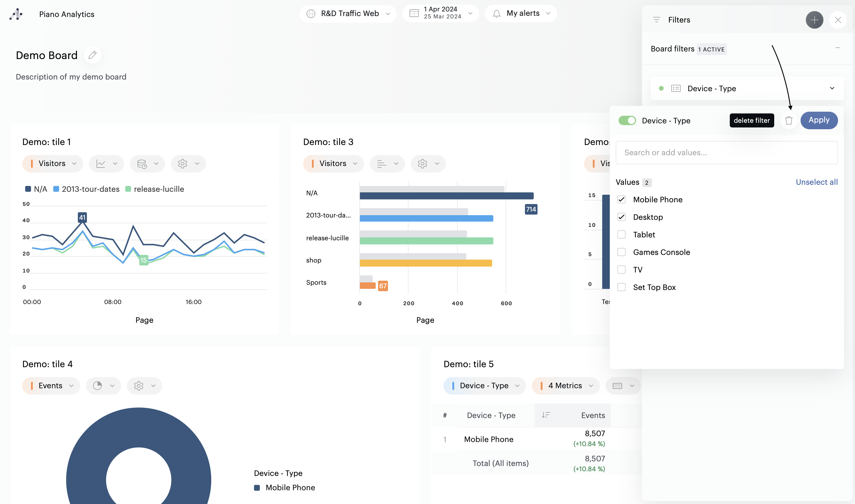Open the R&D Traffic Web site dropdown

point(348,13)
